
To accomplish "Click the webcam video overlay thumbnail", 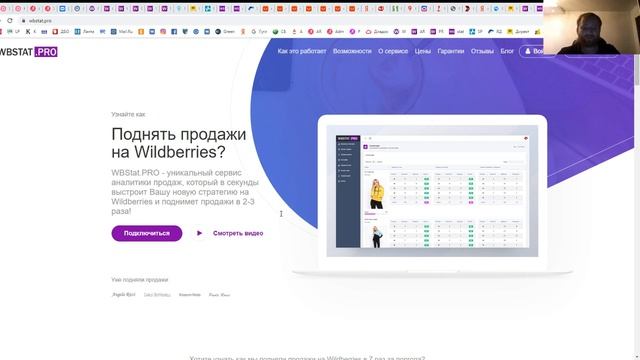I will 591,27.
